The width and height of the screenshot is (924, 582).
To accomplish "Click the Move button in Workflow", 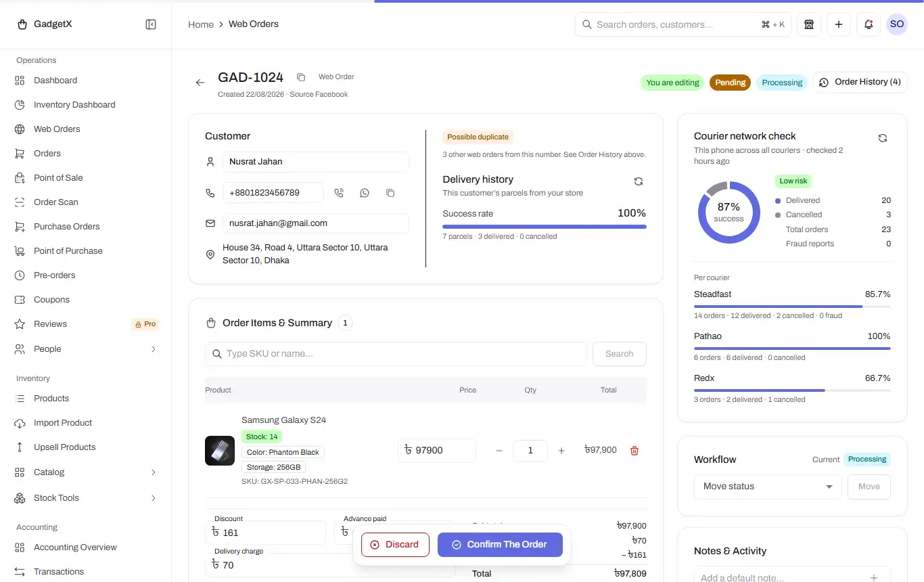I will (x=869, y=487).
